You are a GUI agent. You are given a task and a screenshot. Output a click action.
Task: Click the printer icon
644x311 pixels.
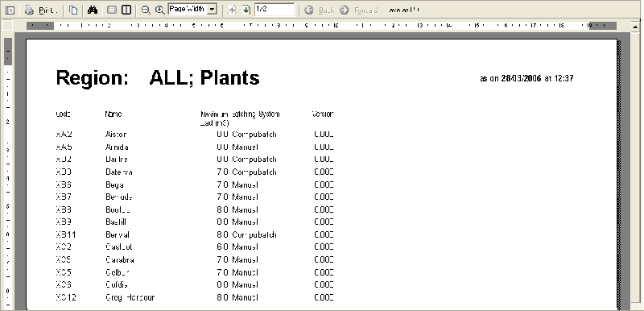click(x=29, y=10)
